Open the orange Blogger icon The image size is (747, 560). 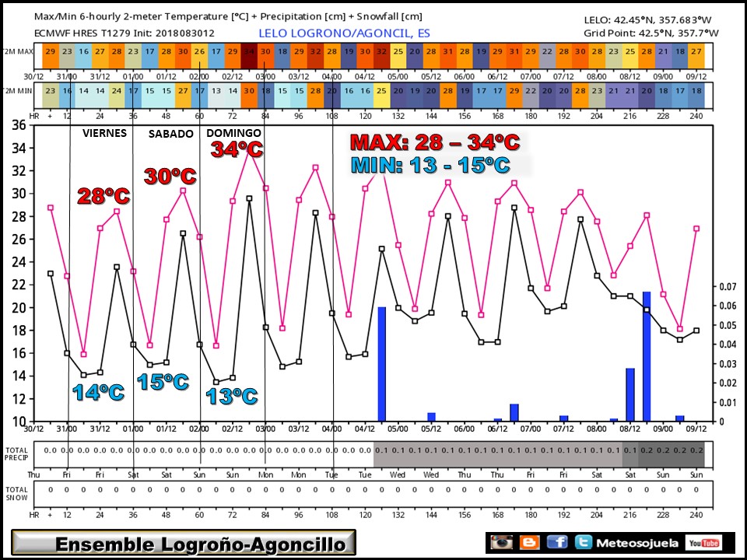529,542
